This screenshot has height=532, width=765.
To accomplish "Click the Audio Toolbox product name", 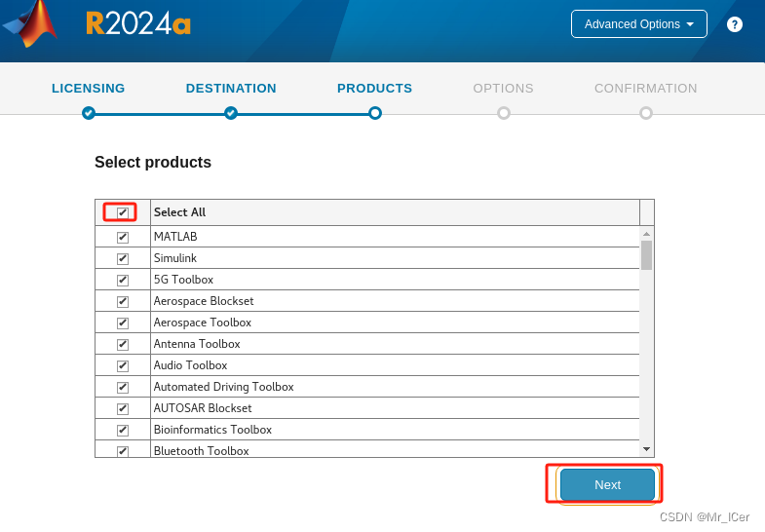I will click(x=190, y=365).
